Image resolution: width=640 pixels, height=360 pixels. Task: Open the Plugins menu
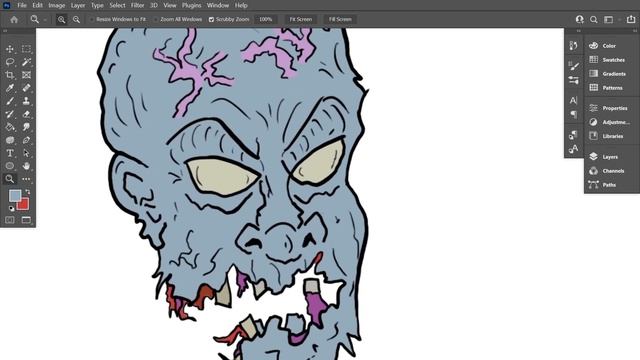click(x=191, y=5)
